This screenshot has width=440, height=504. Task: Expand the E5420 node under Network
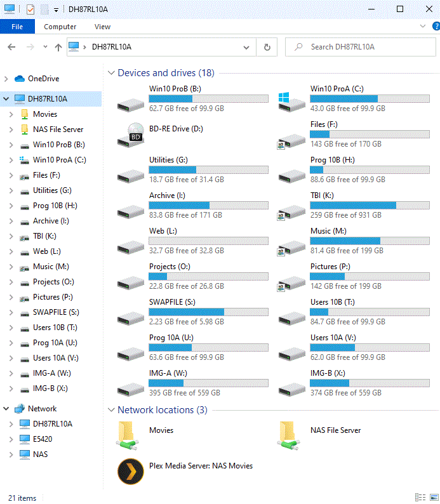[11, 439]
